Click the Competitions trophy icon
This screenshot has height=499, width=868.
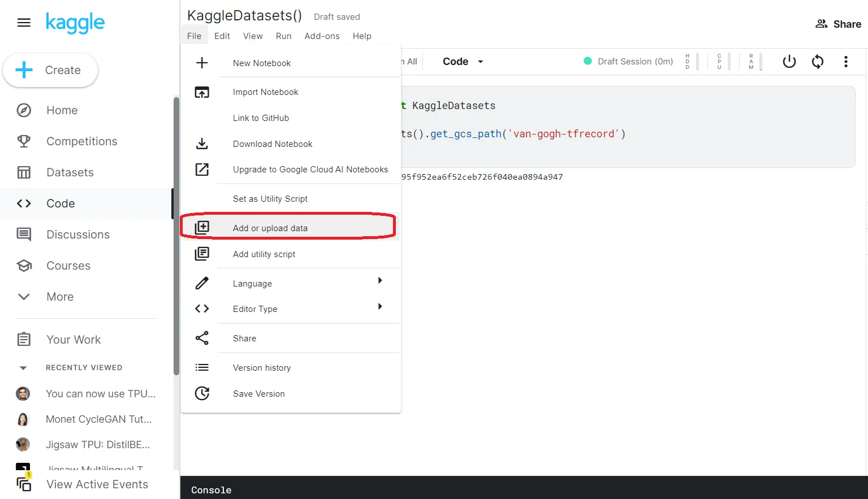point(24,141)
